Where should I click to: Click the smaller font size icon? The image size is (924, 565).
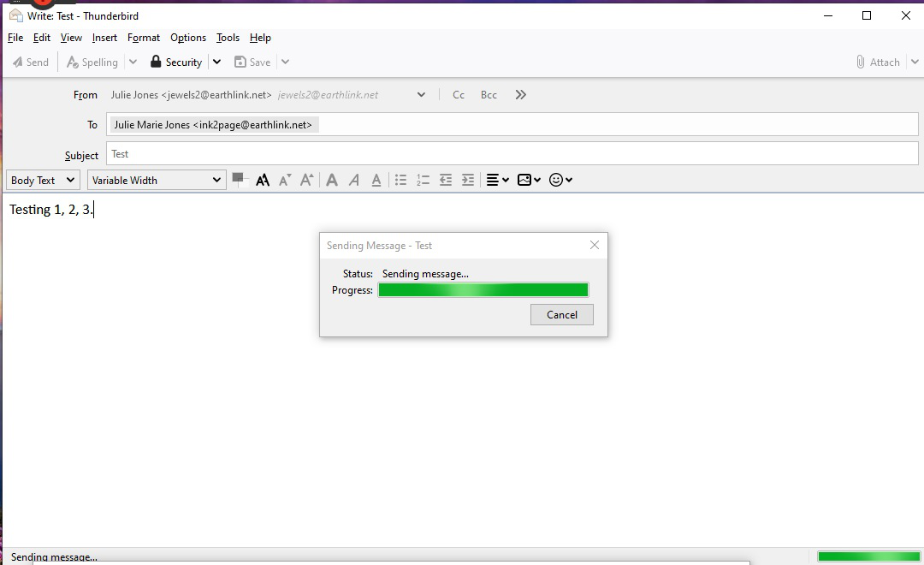click(x=285, y=180)
